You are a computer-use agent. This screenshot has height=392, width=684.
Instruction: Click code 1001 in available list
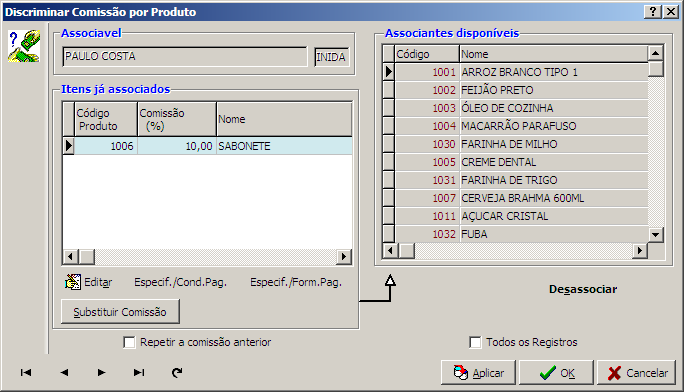coord(427,72)
